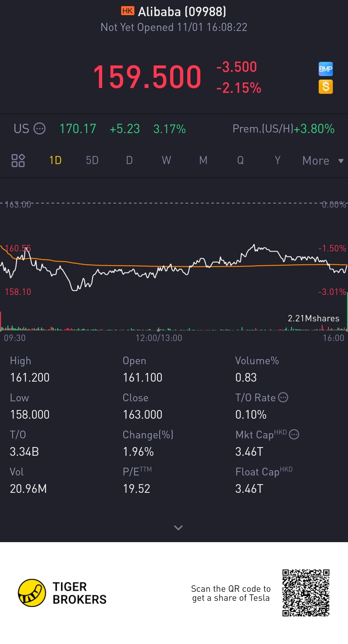Tap the High value 161.200
Screen dimensions: 348x644
pyautogui.click(x=30, y=377)
